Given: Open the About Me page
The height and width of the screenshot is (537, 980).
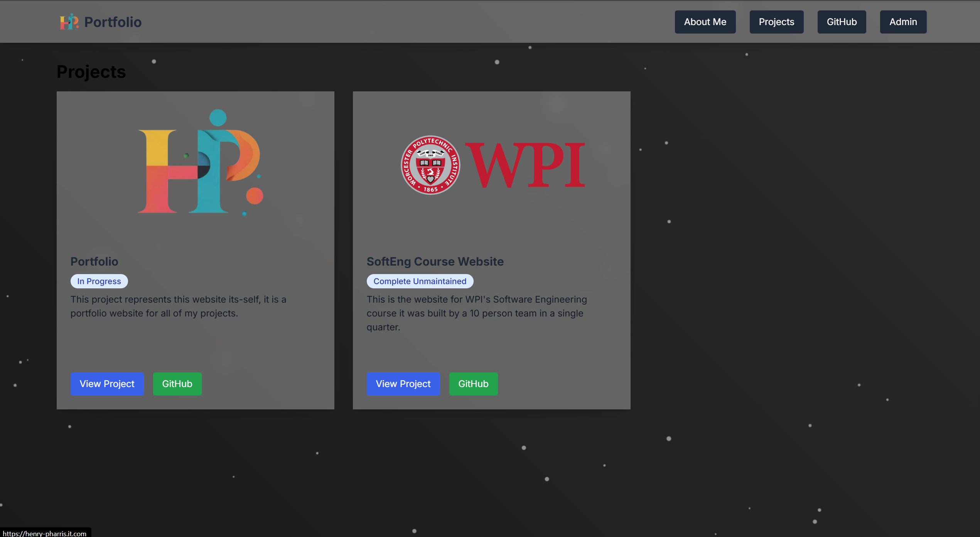Looking at the screenshot, I should click(x=705, y=22).
